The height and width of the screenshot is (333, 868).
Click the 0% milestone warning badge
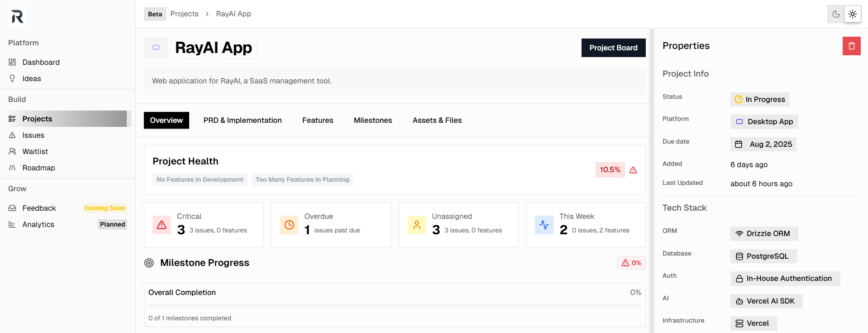click(x=631, y=263)
